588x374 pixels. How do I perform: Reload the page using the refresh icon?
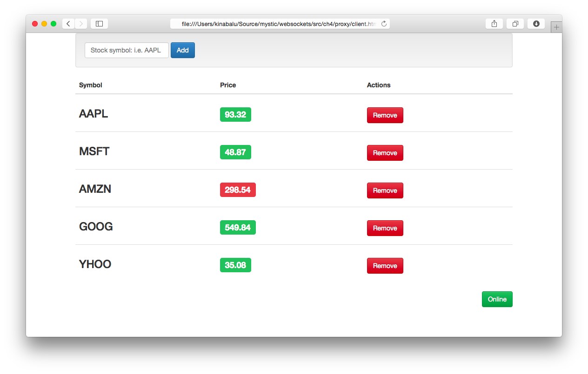[384, 24]
